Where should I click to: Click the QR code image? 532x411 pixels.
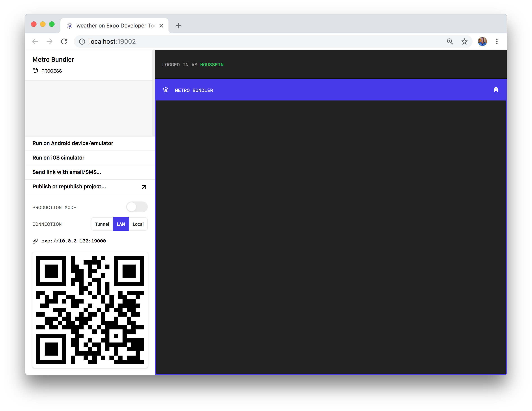click(90, 310)
